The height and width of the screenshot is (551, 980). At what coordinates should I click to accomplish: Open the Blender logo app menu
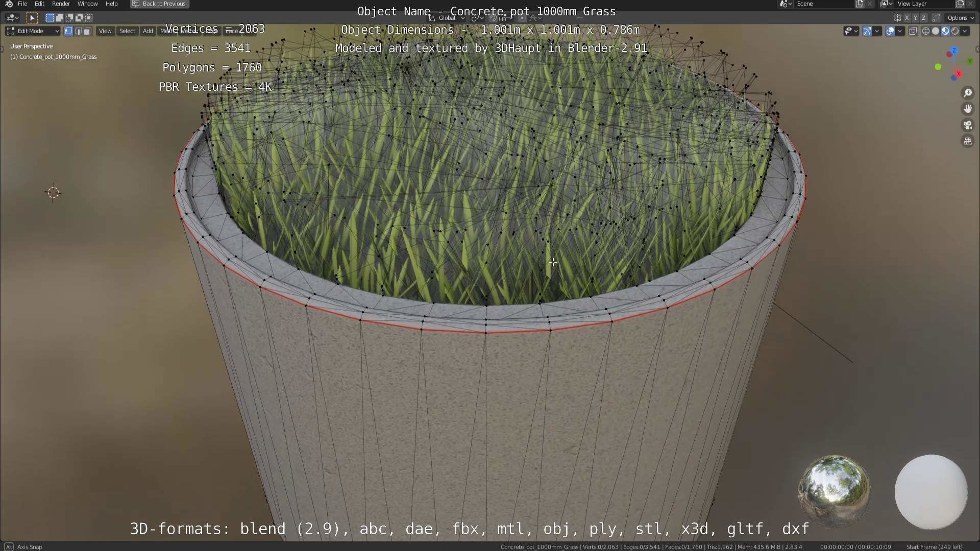pyautogui.click(x=9, y=4)
